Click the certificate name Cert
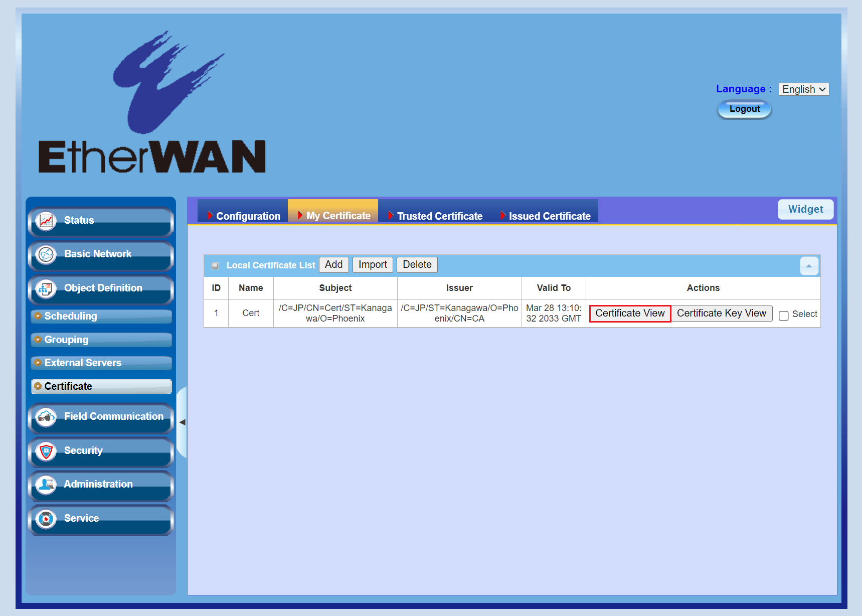The height and width of the screenshot is (616, 862). pyautogui.click(x=251, y=313)
